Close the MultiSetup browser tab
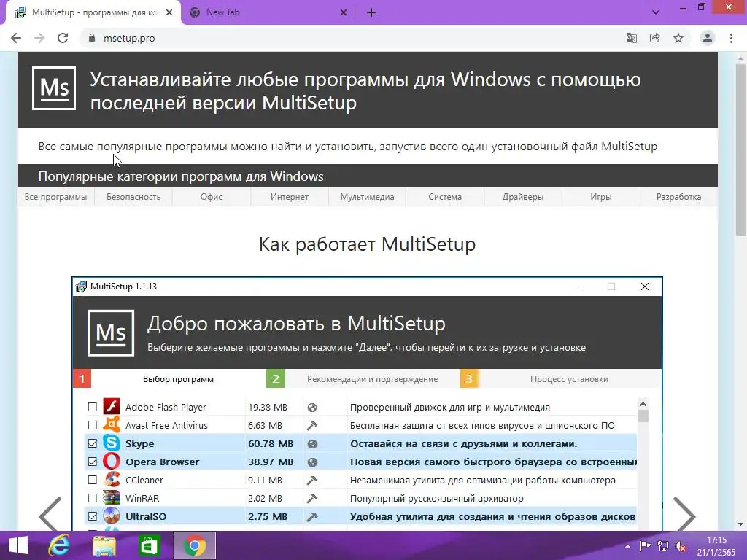Image resolution: width=747 pixels, height=560 pixels. pyautogui.click(x=169, y=13)
